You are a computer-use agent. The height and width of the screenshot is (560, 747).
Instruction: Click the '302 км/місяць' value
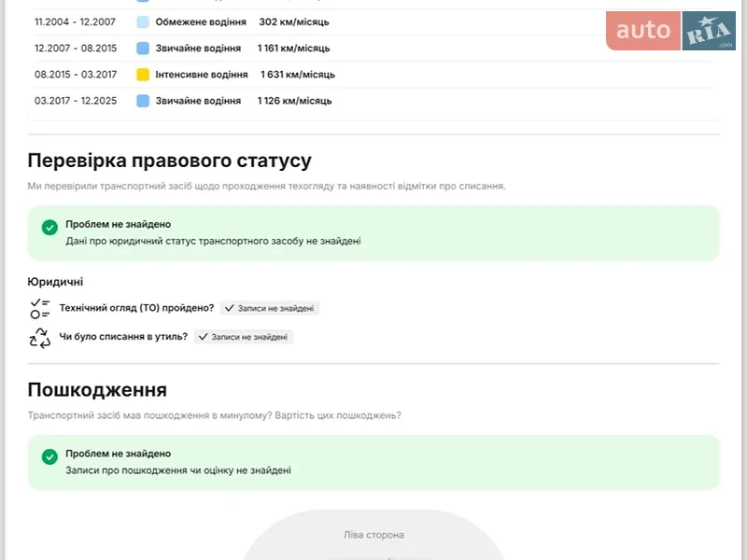pyautogui.click(x=294, y=21)
